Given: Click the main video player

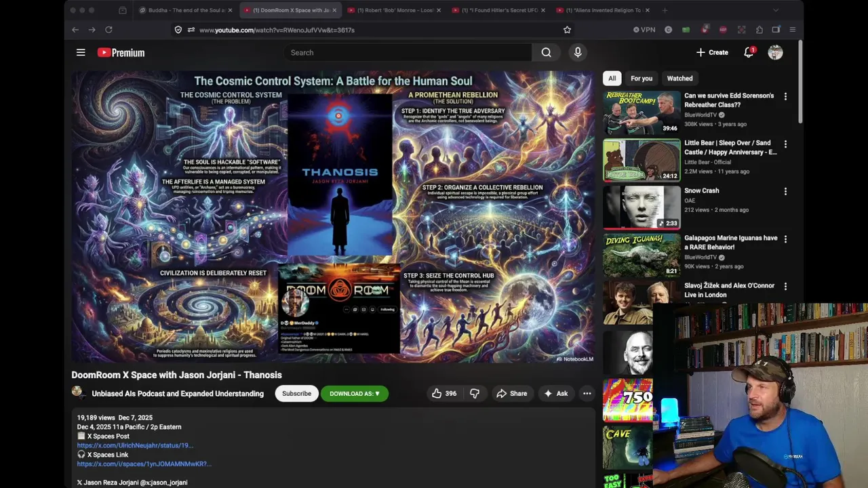Looking at the screenshot, I should [x=333, y=217].
